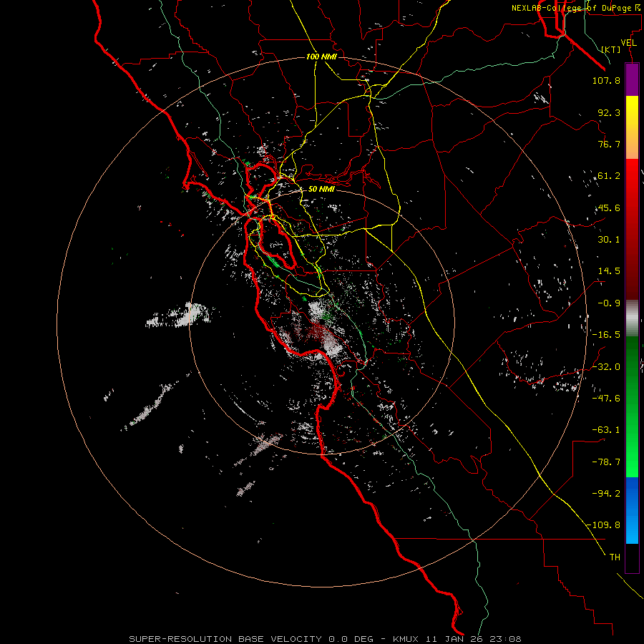Image resolution: width=644 pixels, height=644 pixels.
Task: Click the NEXLAB-College of DuPage credit text
Action: click(x=575, y=8)
